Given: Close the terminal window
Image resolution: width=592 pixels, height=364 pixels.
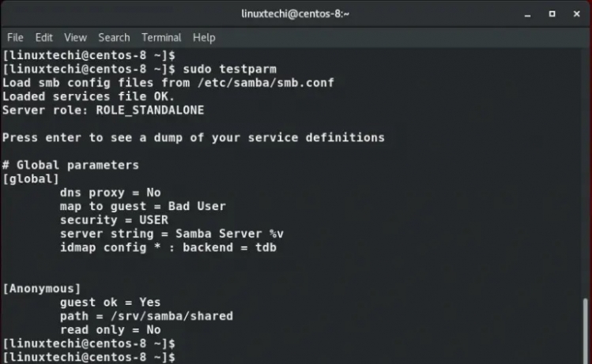Looking at the screenshot, I should [577, 14].
